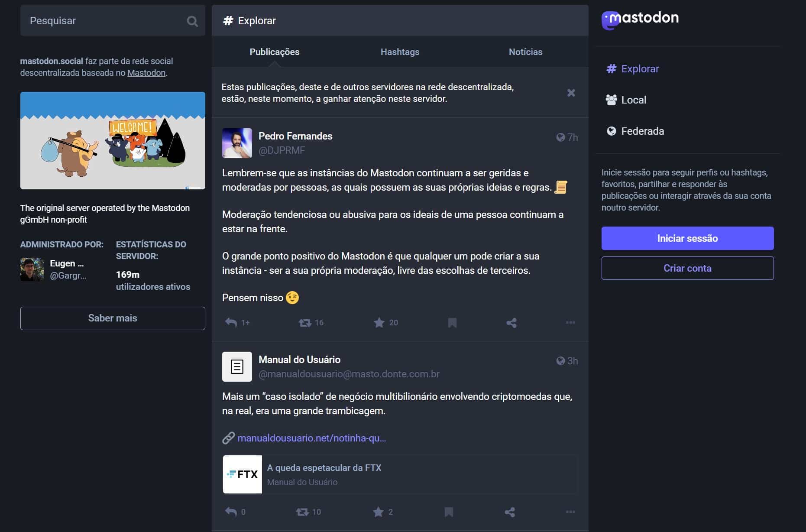Reply to Manual do Usuário post

(x=231, y=512)
